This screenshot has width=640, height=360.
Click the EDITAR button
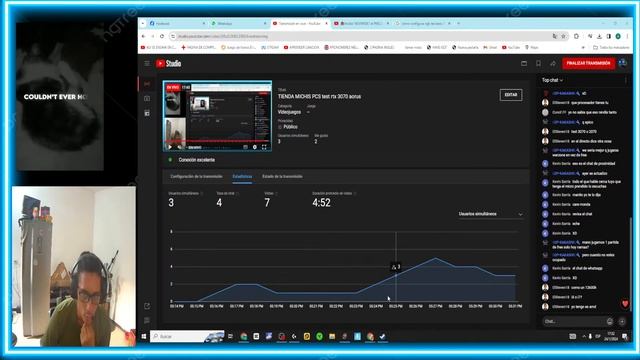(x=511, y=95)
